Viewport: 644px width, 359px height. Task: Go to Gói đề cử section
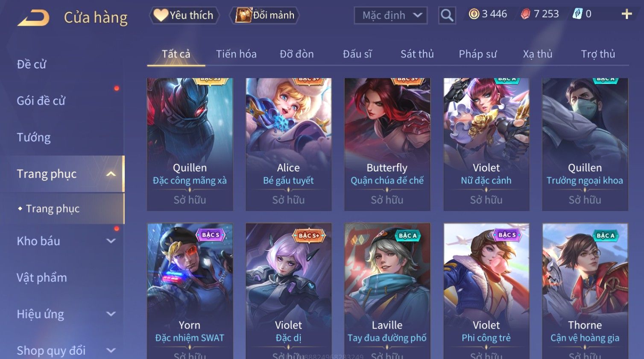click(41, 101)
